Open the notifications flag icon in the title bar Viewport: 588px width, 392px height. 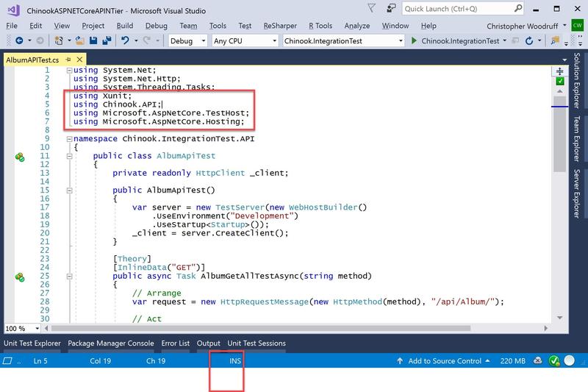(x=371, y=8)
